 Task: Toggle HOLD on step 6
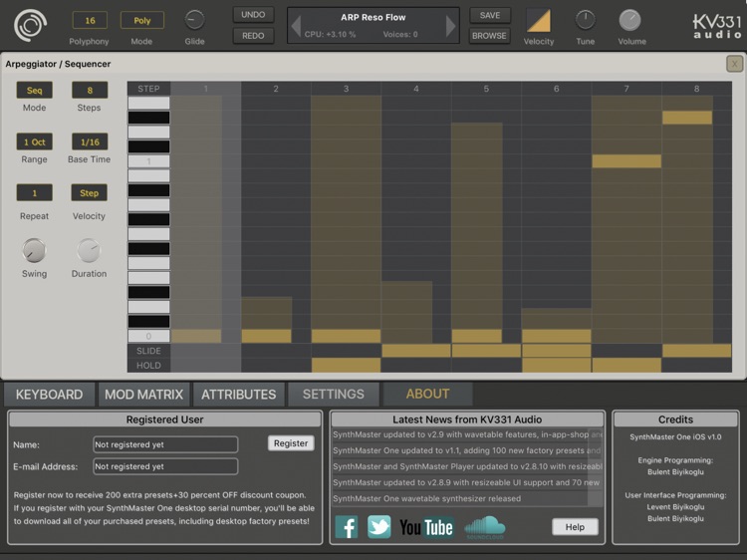(556, 365)
